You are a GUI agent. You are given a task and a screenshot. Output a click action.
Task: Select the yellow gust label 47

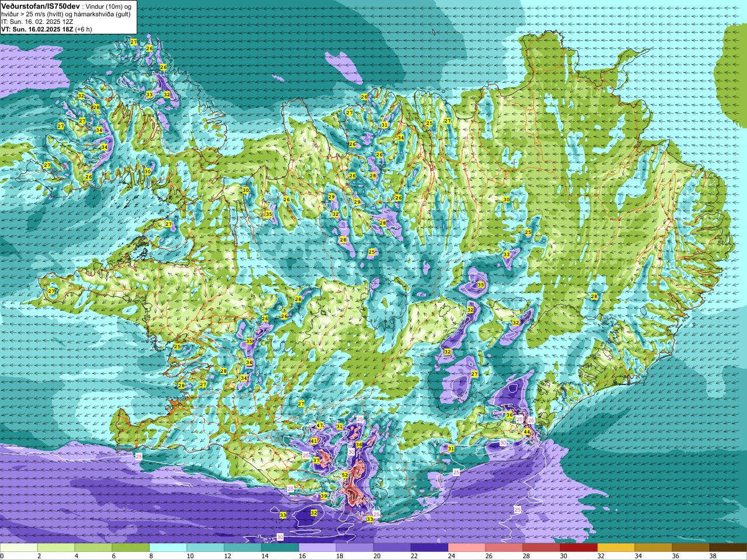pos(320,426)
